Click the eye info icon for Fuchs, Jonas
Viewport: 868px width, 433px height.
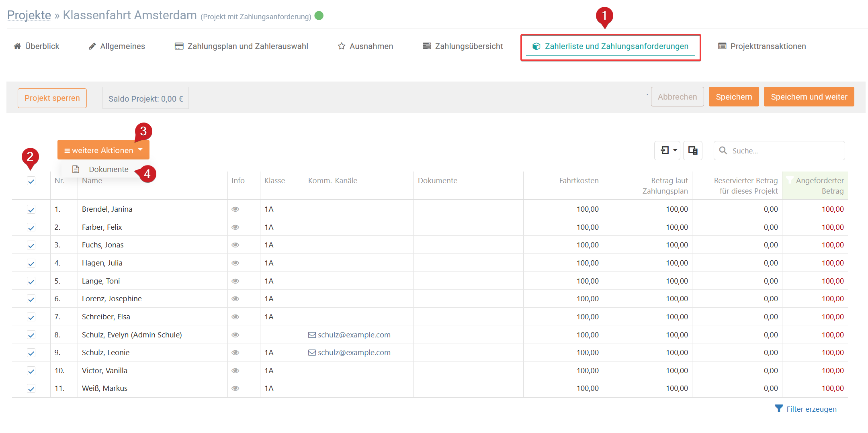click(235, 245)
